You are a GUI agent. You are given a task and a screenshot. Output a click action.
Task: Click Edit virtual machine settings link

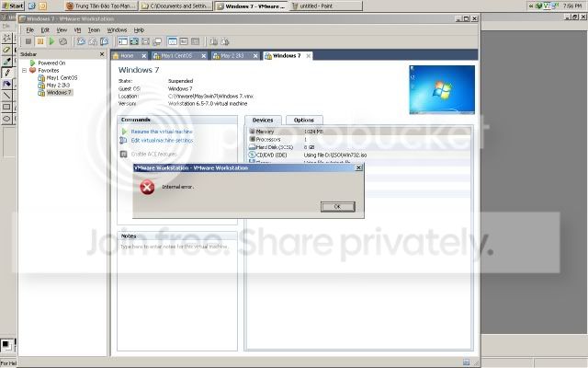click(162, 140)
